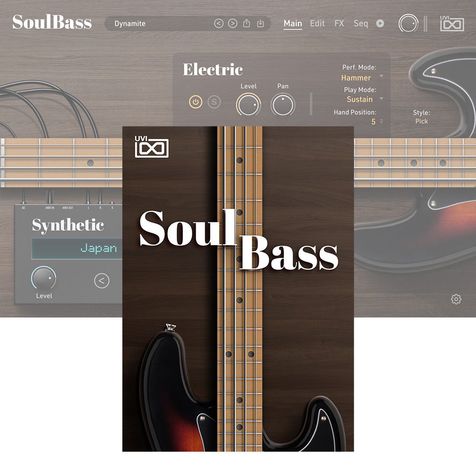Adjust the master volume knob

click(x=408, y=23)
